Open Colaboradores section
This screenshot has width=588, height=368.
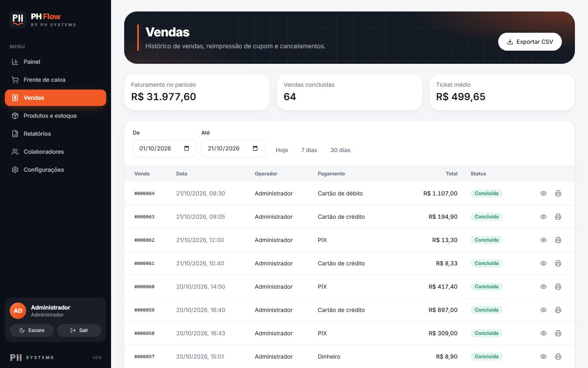(x=56, y=152)
